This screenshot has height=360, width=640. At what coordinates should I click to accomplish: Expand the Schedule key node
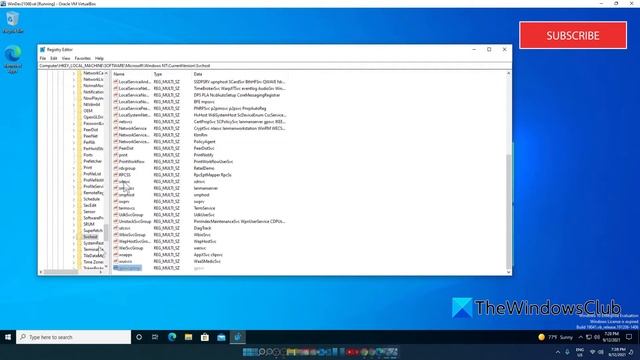pyautogui.click(x=74, y=199)
